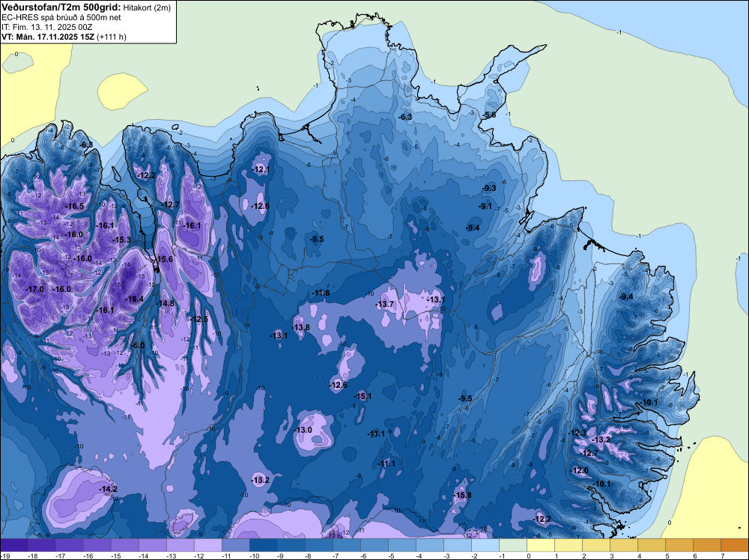
Task: Click the -9.1 temperature value
Action: tap(485, 206)
